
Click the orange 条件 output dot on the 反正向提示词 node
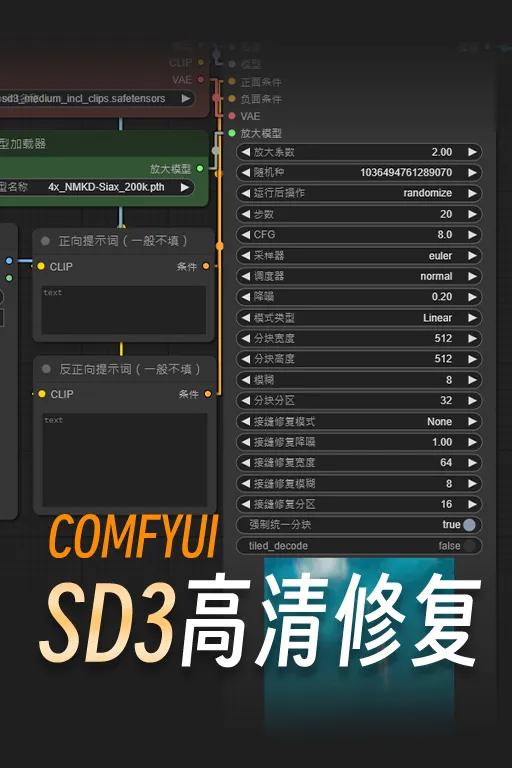(x=208, y=394)
